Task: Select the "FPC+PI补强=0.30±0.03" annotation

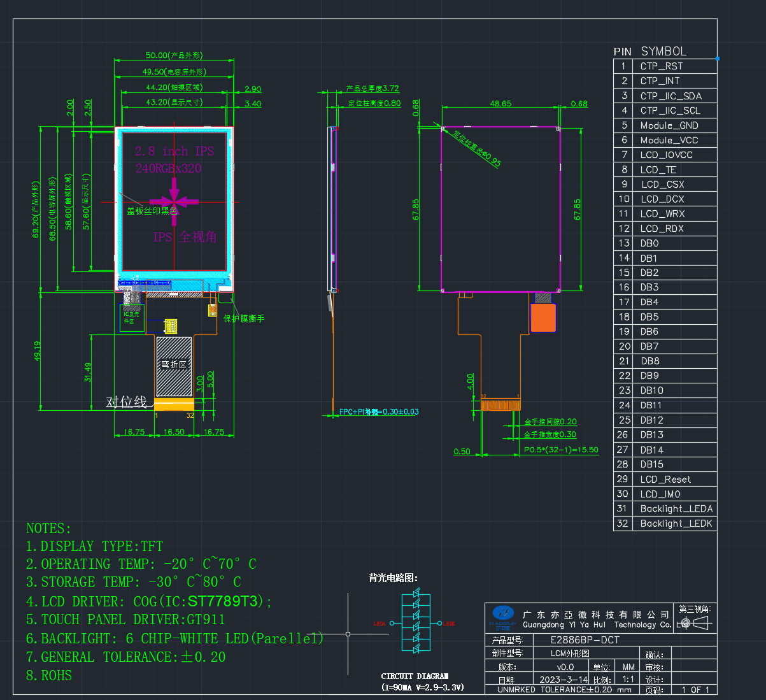Action: tap(379, 412)
